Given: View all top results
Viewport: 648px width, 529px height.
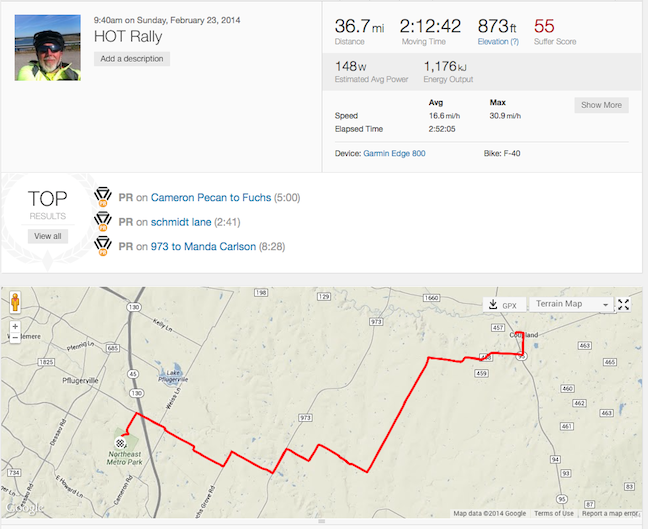Looking at the screenshot, I should [x=48, y=236].
